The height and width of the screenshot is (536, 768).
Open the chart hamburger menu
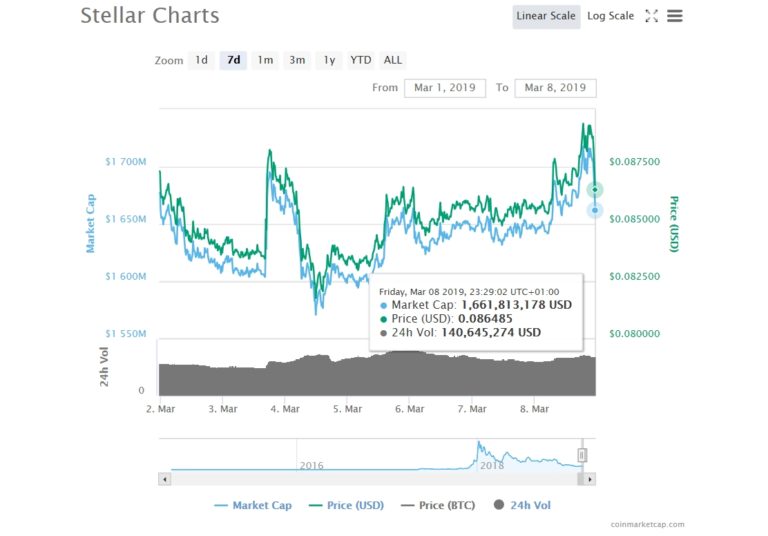coord(675,16)
